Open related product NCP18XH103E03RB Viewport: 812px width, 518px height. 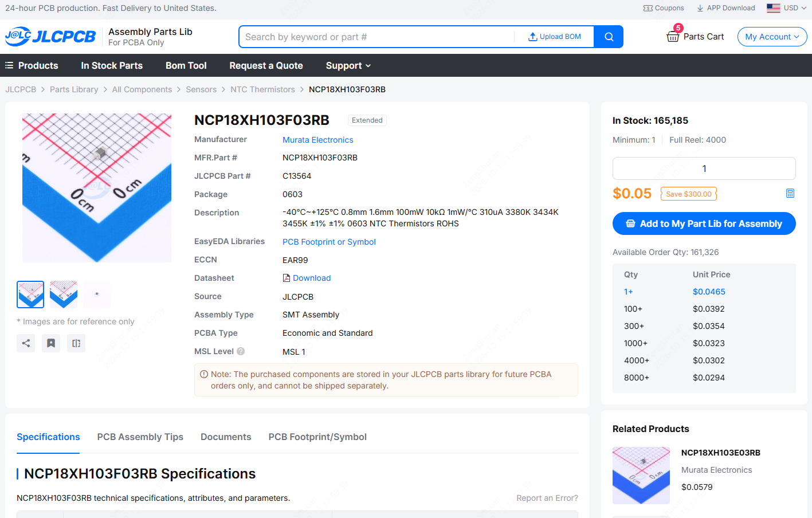pyautogui.click(x=721, y=453)
